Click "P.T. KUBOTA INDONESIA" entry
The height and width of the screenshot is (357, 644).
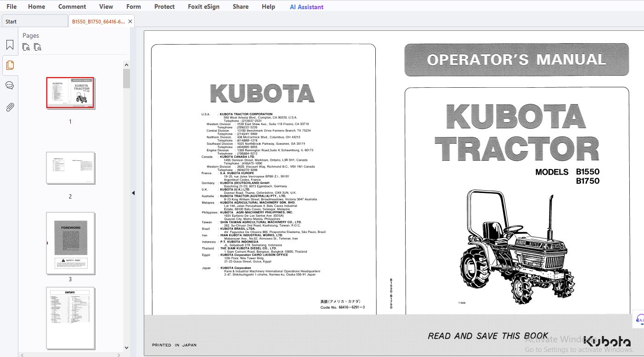pos(239,242)
